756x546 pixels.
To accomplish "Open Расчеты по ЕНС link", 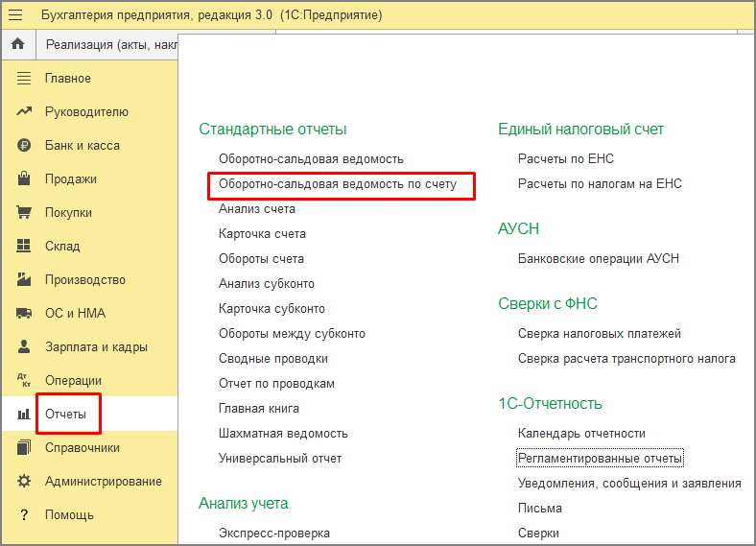I will tap(565, 158).
